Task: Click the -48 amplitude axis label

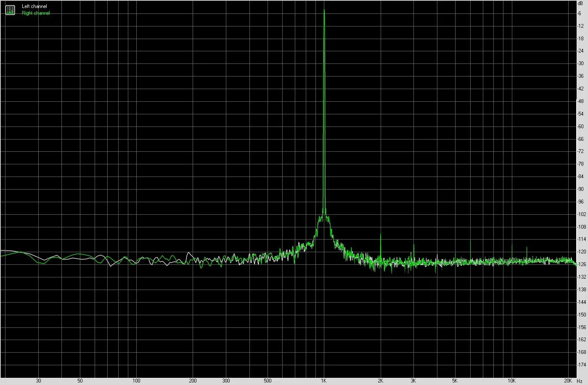Action: click(581, 101)
